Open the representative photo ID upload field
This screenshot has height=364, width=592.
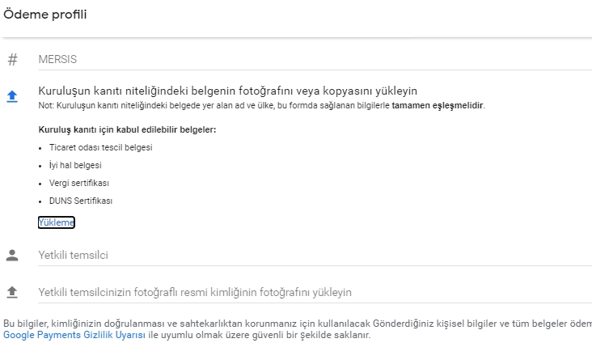click(x=315, y=292)
